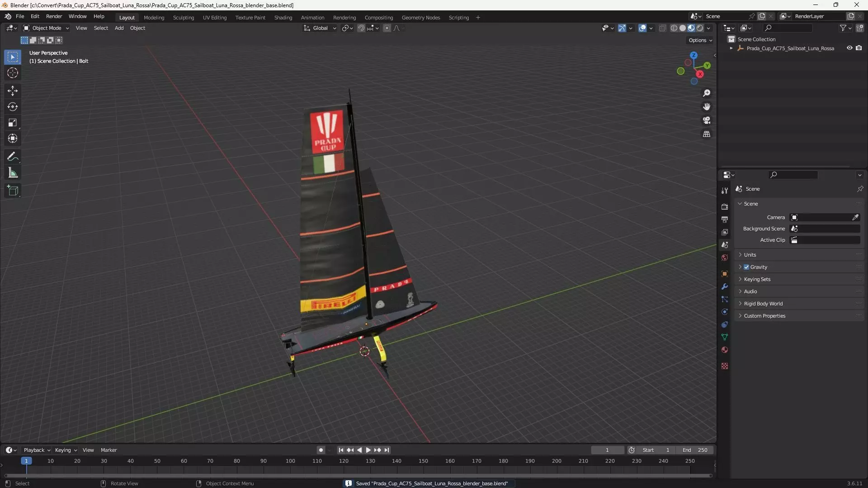
Task: Switch to wireframe viewport shading
Action: [x=674, y=28]
